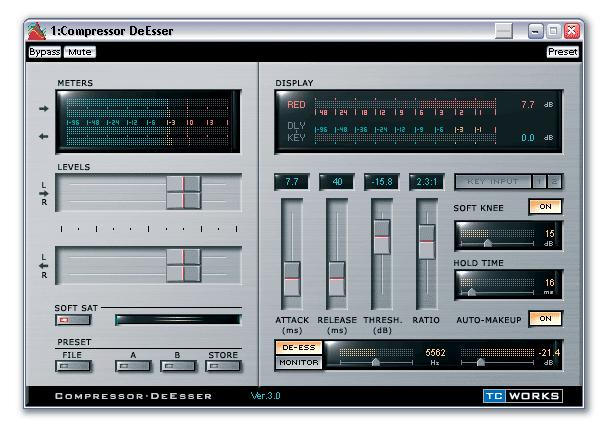This screenshot has width=603, height=433.
Task: Click the Soft Sat meter bar
Action: click(178, 320)
